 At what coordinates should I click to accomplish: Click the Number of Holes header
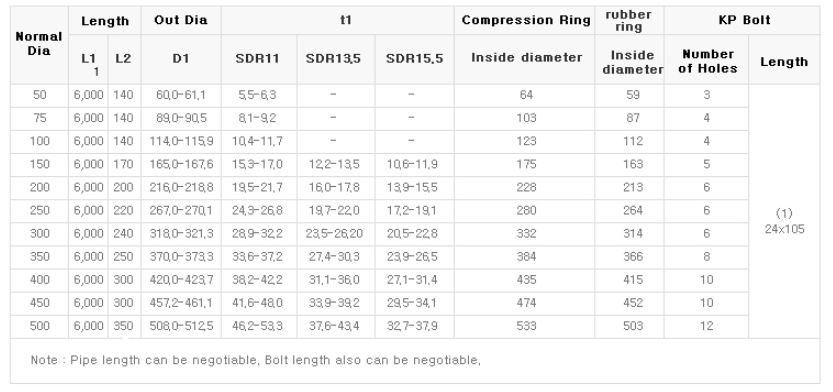[706, 59]
